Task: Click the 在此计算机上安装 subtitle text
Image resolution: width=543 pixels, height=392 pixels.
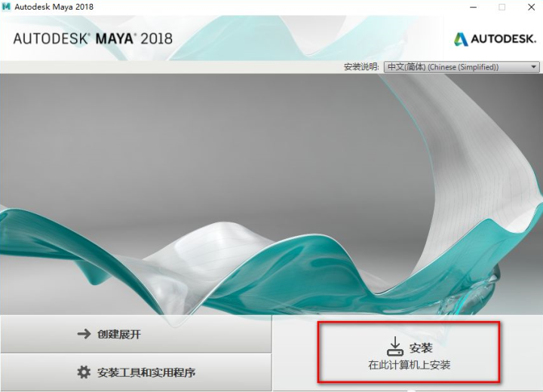Action: tap(409, 365)
